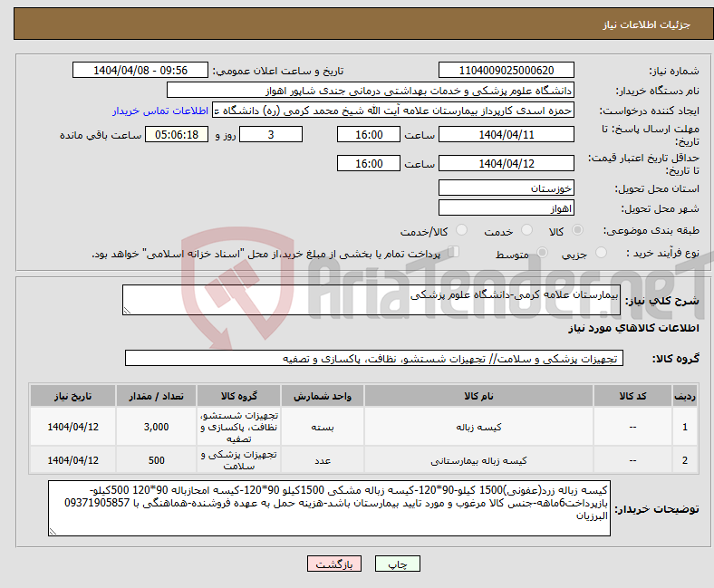The height and width of the screenshot is (588, 714).
Task: Click the تاریخ نیاز column header
Action: coord(72,395)
